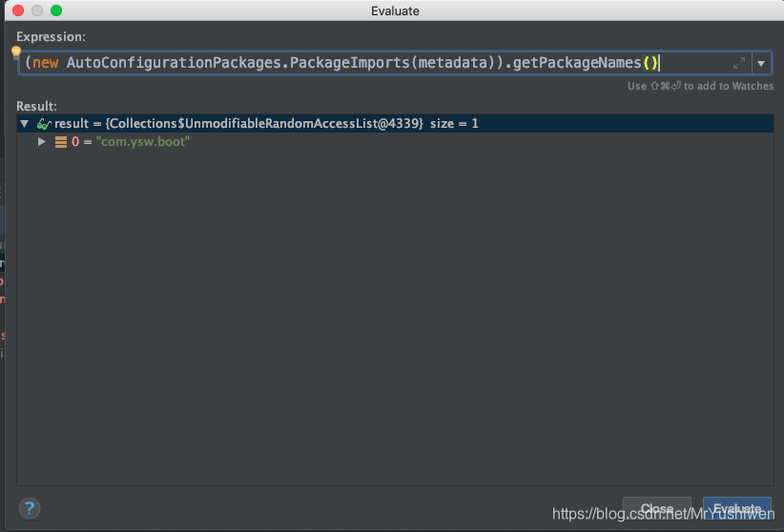Close the dialog with the red window button
The height and width of the screenshot is (532, 784).
coord(18,10)
